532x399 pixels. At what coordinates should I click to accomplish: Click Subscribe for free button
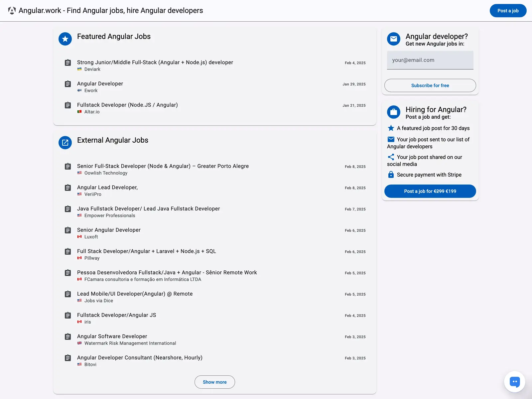click(430, 85)
